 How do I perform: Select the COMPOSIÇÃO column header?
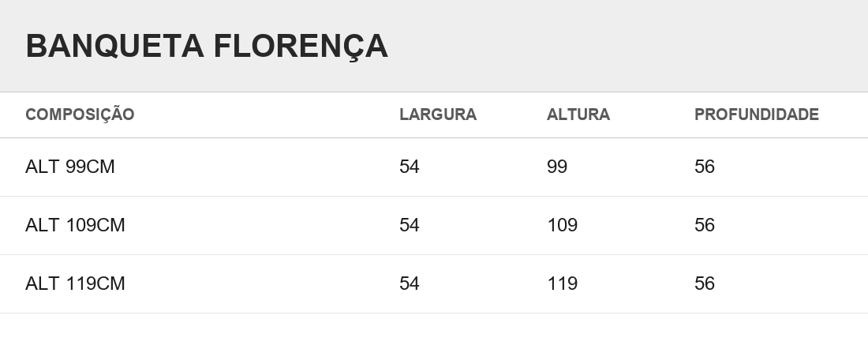click(x=80, y=115)
